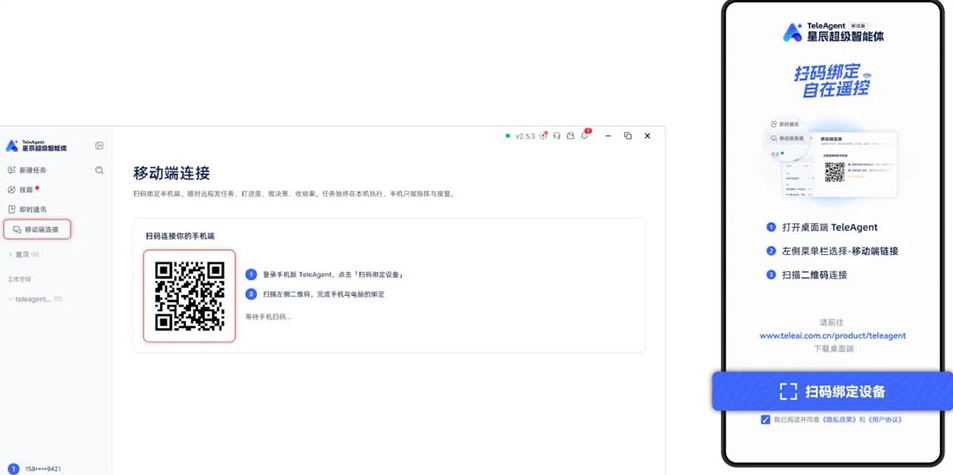
Task: Tap the TeleAgent logo on the phone screen
Action: pos(833,32)
